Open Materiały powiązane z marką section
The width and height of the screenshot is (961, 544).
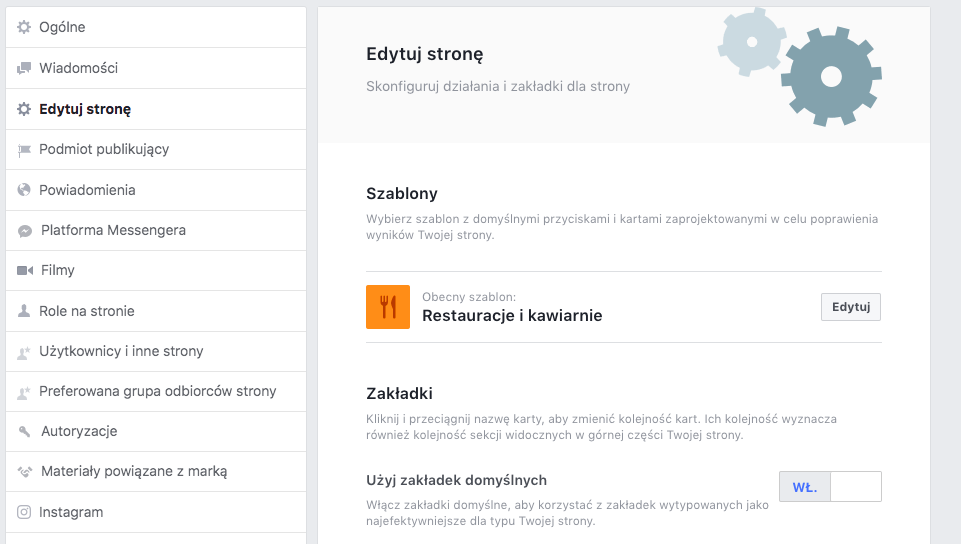click(x=134, y=471)
